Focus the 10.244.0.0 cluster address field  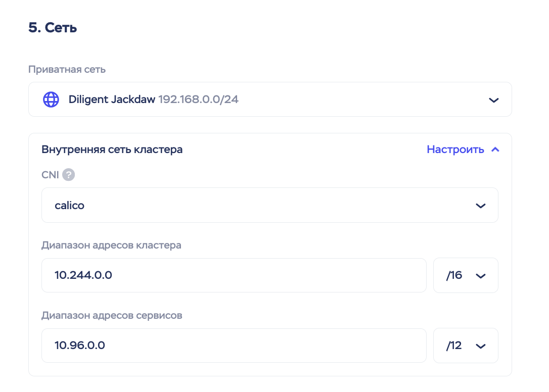pos(234,275)
